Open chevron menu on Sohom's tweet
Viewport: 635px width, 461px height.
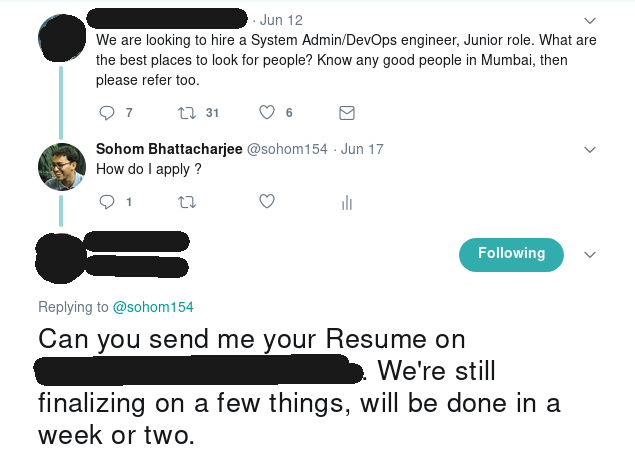coord(590,149)
